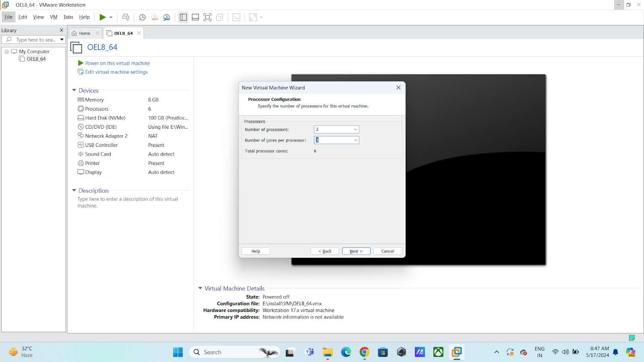The height and width of the screenshot is (362, 644).
Task: Collapse the Virtual Machine Details section
Action: point(200,288)
